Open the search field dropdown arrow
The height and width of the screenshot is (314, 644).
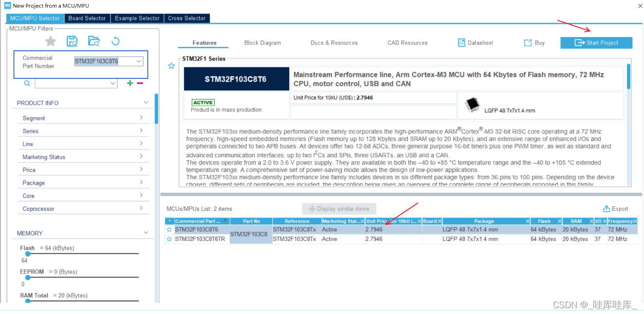point(113,83)
